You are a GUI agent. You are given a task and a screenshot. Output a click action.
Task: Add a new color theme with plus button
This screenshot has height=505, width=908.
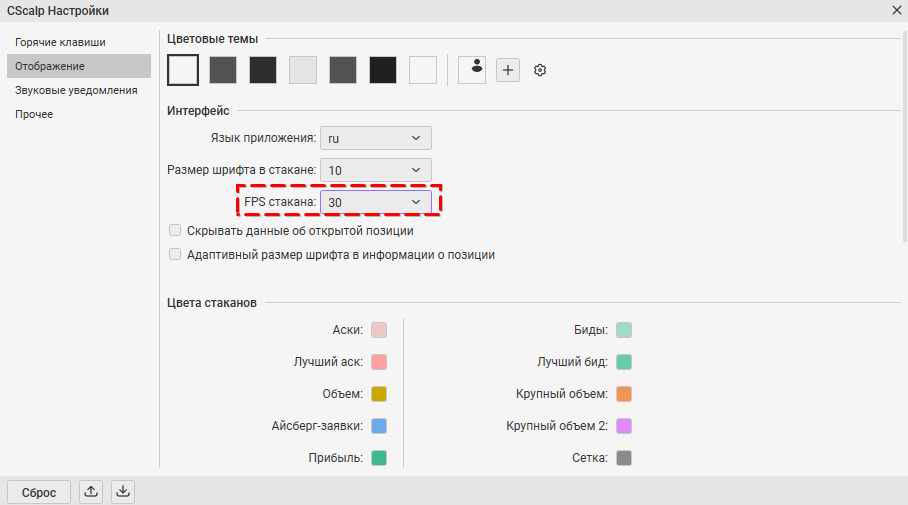pos(508,70)
